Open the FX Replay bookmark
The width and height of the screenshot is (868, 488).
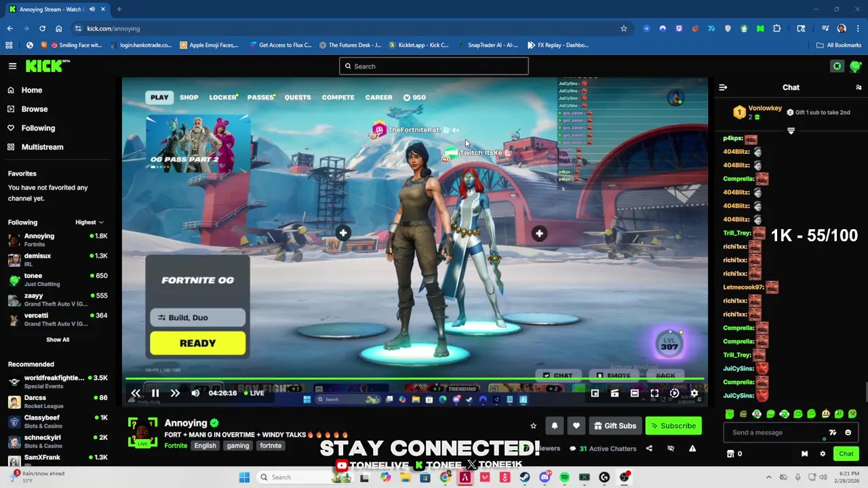[x=557, y=45]
